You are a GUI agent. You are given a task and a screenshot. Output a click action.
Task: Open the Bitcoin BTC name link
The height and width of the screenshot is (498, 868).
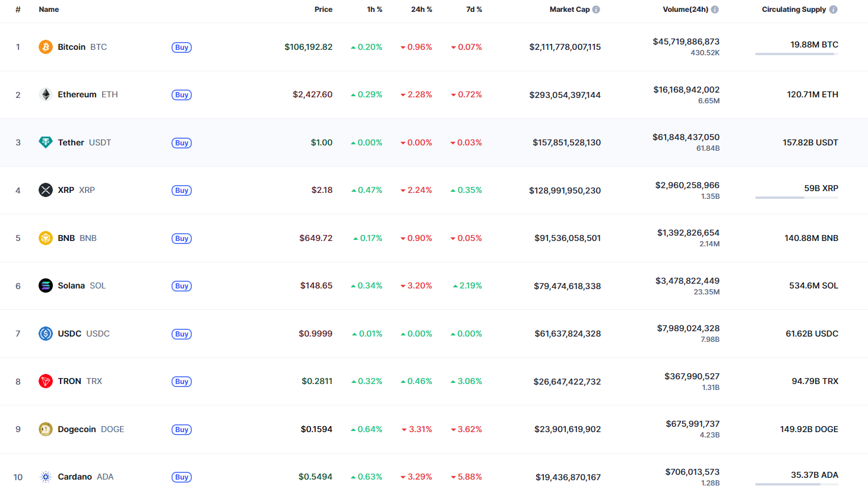(x=82, y=47)
